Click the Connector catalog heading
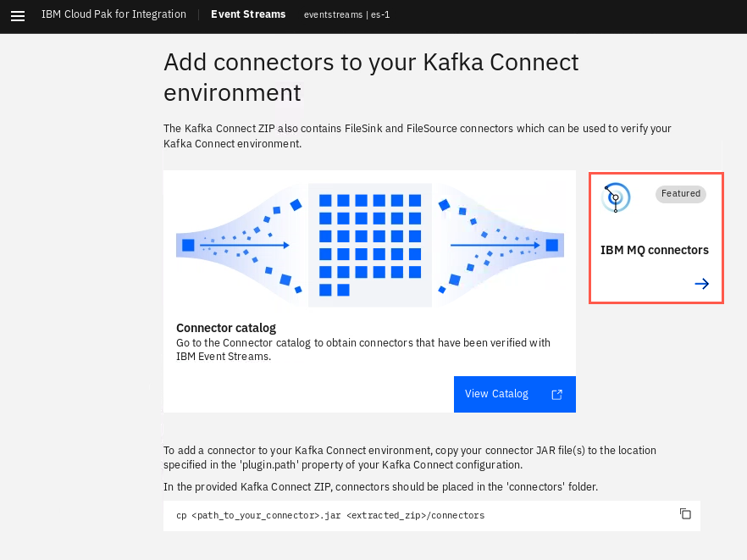The height and width of the screenshot is (560, 747). click(226, 328)
